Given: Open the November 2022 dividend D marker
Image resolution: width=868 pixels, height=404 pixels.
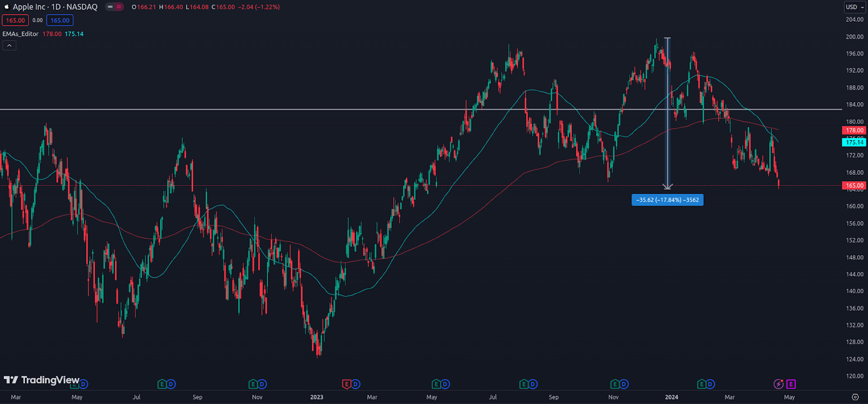Looking at the screenshot, I should (x=262, y=384).
